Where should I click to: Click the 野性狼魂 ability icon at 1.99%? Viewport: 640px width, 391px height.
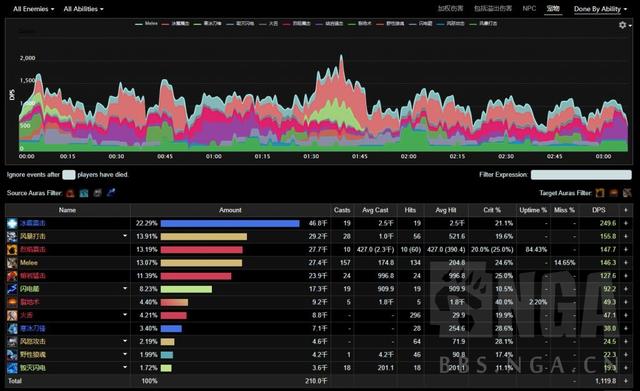coord(12,355)
